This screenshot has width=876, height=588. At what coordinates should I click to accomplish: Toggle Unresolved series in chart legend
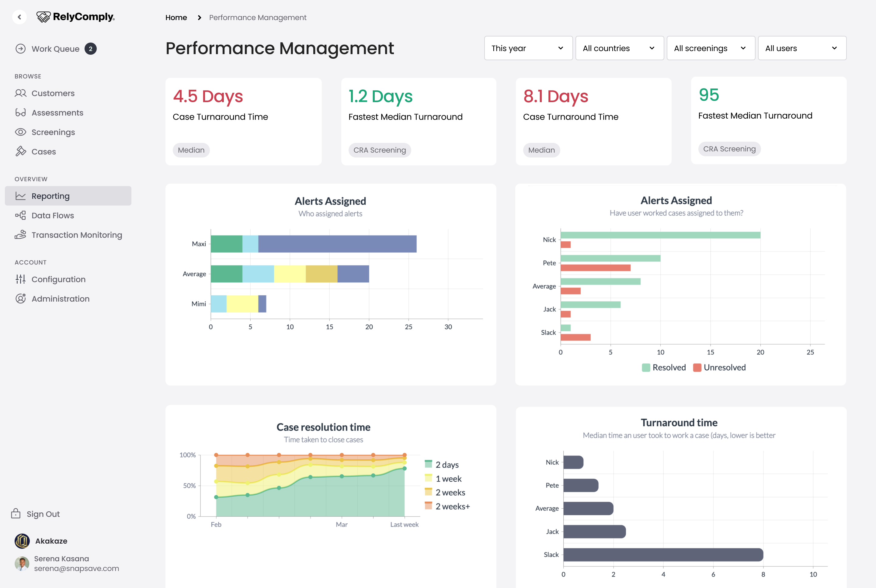coord(720,368)
